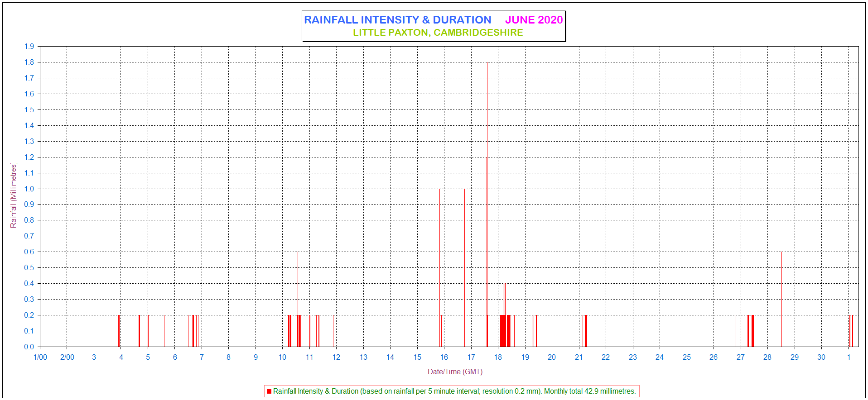Select x-axis date label '10'

pos(282,357)
